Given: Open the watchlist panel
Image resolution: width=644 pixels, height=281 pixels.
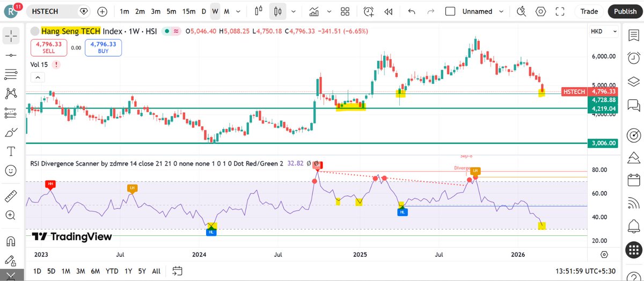Looking at the screenshot, I should [x=633, y=35].
